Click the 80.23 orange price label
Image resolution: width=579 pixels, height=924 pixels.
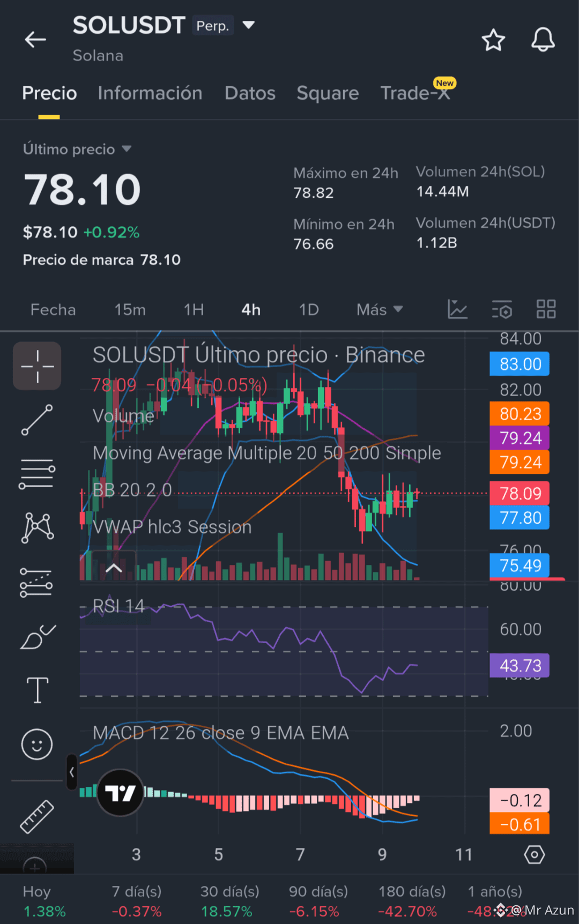point(519,414)
